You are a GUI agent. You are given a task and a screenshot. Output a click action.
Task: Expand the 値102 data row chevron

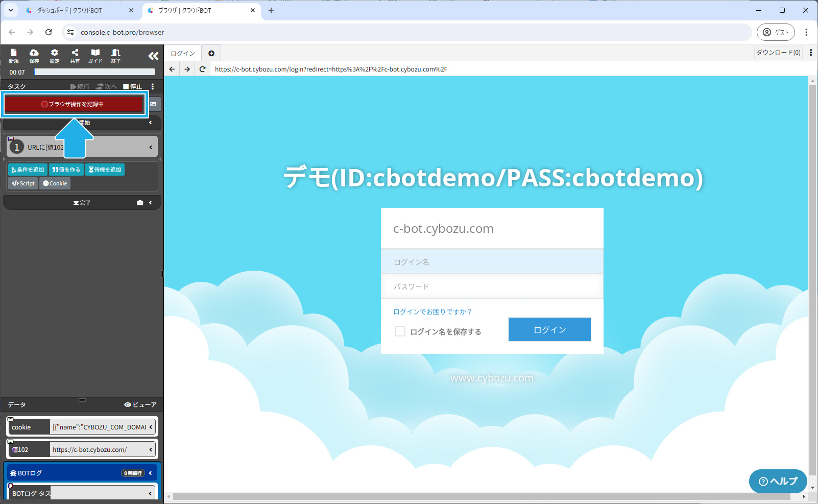(151, 449)
